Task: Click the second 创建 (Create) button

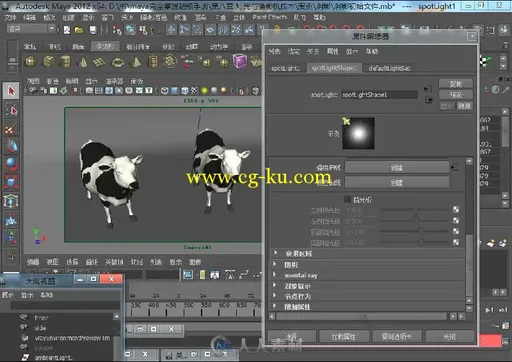Action: click(396, 182)
